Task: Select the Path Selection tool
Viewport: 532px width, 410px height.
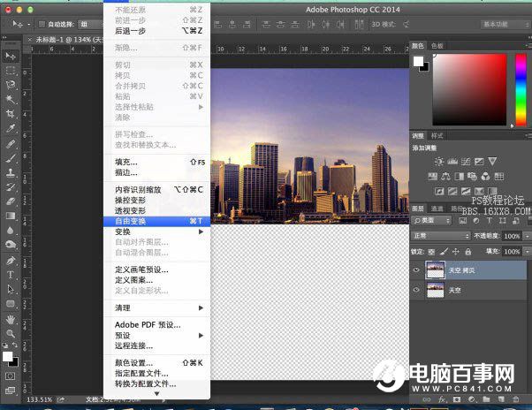Action: (x=11, y=289)
